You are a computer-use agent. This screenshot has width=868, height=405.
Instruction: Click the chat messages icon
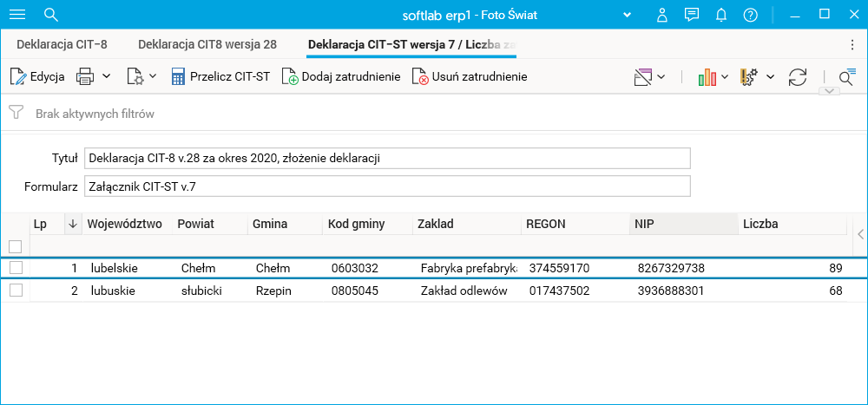click(692, 15)
